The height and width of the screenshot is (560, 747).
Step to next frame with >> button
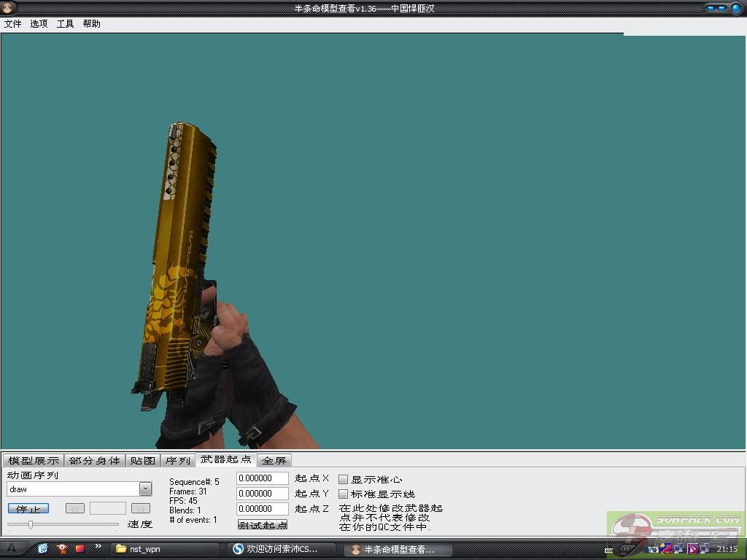click(141, 508)
